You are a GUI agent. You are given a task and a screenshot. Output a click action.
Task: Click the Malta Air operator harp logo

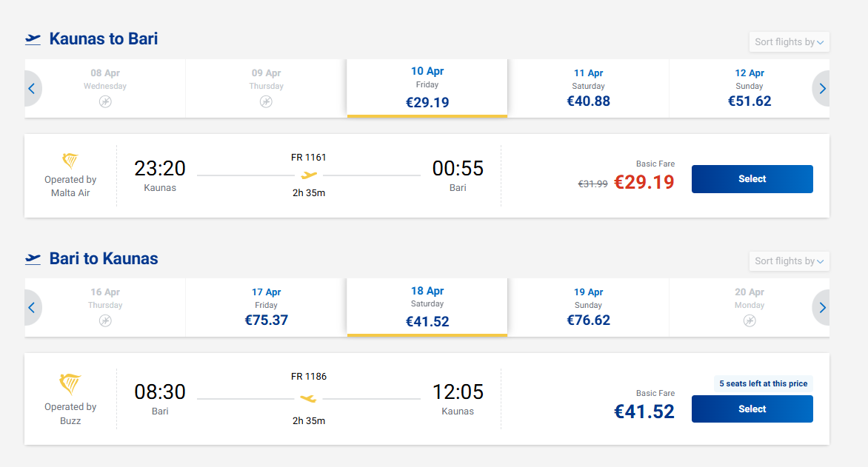click(70, 161)
